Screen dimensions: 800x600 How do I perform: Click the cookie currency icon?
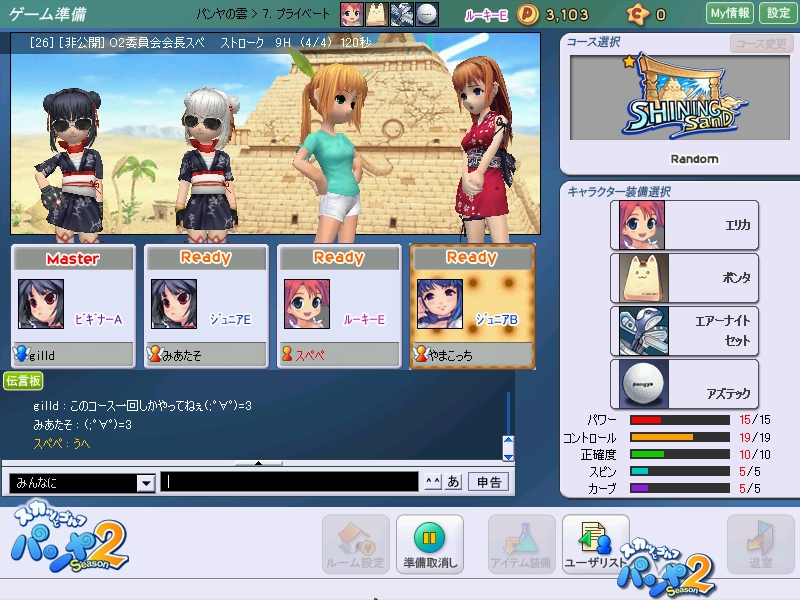[638, 14]
